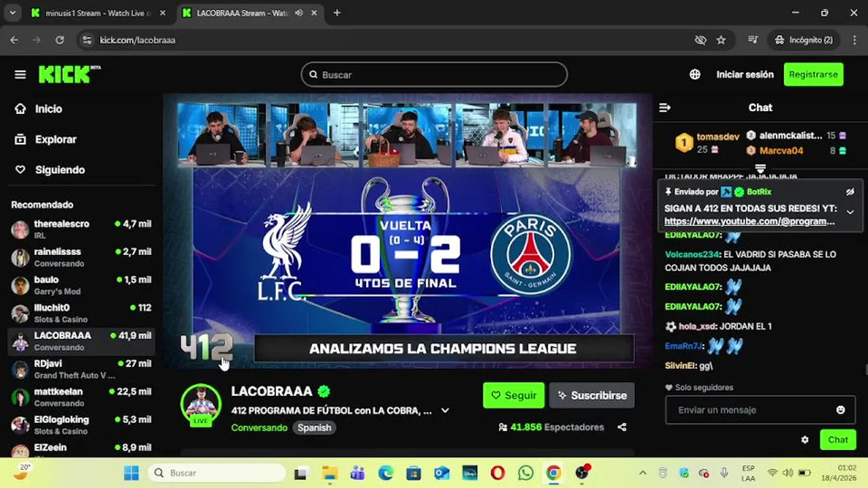Expand the stream title dropdown arrow
Image resolution: width=868 pixels, height=488 pixels.
point(446,410)
